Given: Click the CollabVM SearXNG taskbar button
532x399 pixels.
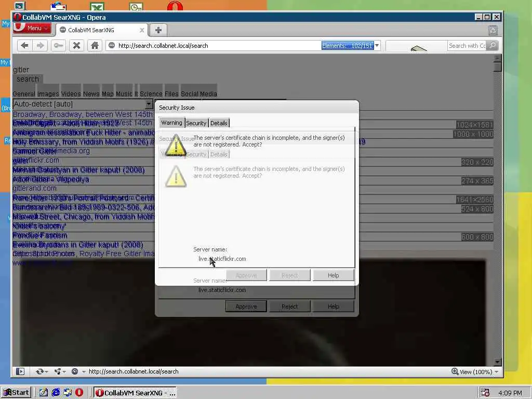Looking at the screenshot, I should (135, 393).
